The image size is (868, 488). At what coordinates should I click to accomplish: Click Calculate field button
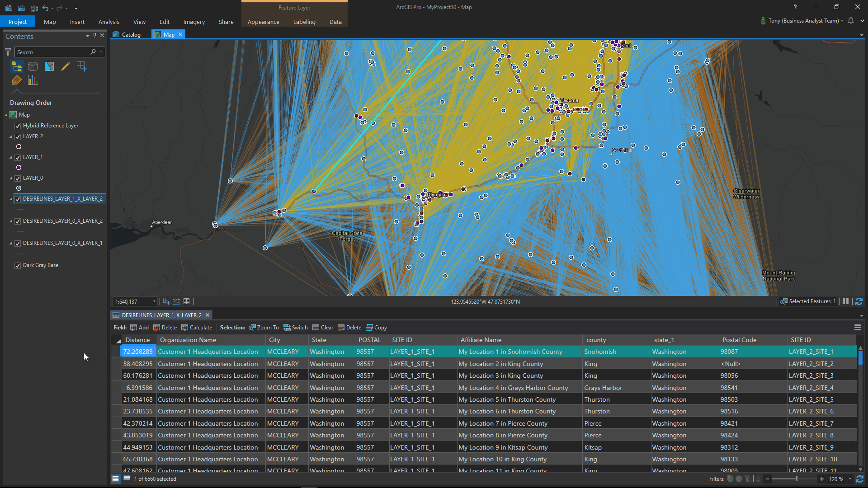click(197, 328)
